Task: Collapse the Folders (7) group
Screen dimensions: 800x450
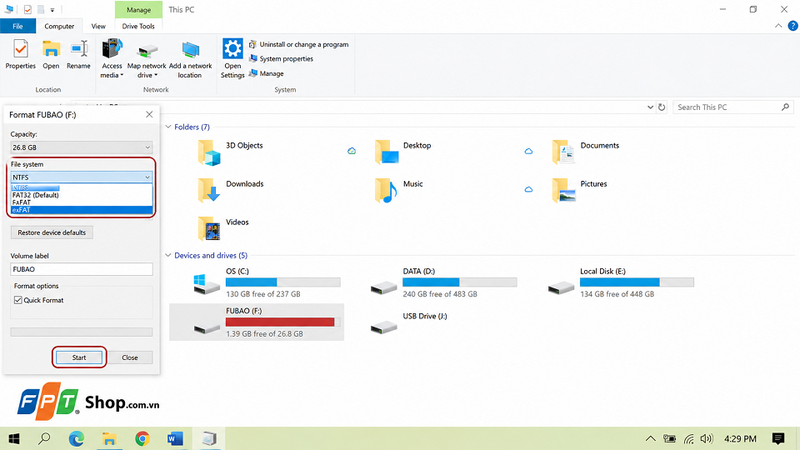Action: pos(168,127)
